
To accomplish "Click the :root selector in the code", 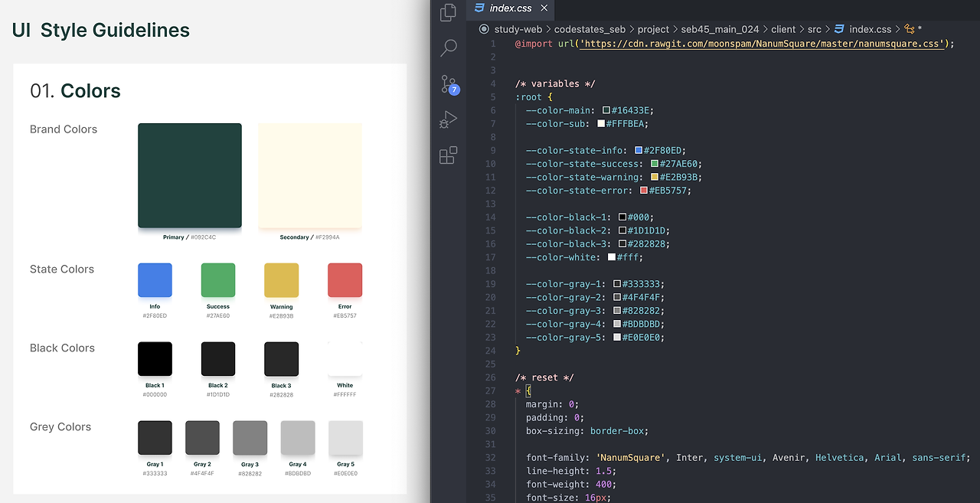I will point(528,97).
